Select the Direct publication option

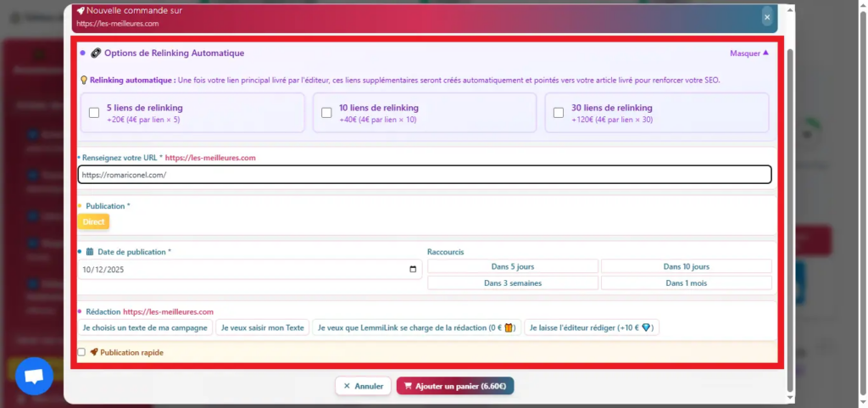click(93, 221)
